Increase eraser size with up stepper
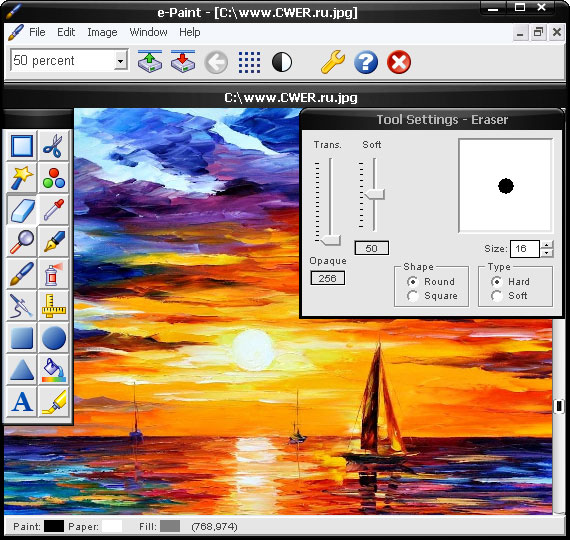570x540 pixels. coord(547,245)
